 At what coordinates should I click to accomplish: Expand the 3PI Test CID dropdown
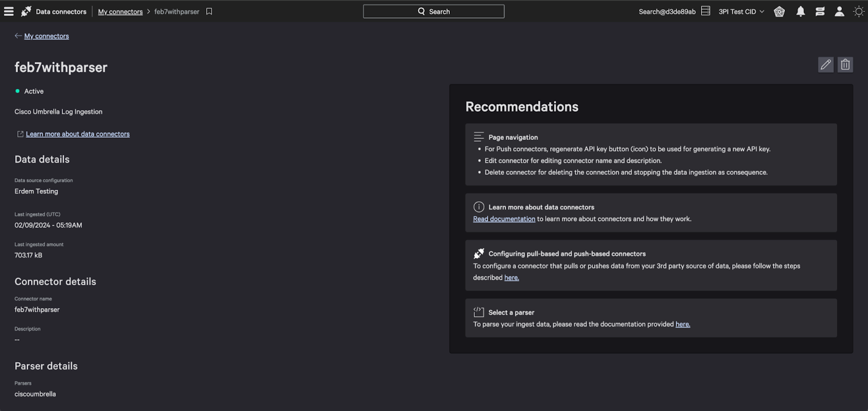[x=741, y=11]
